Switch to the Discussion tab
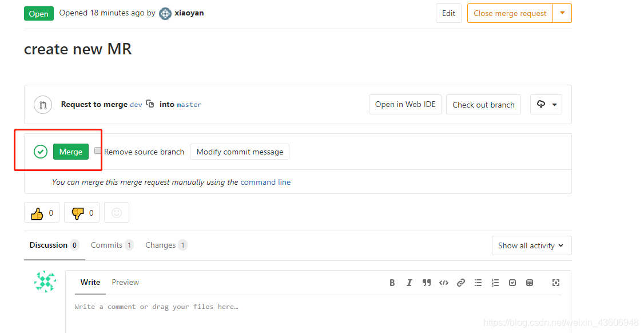Viewport: 644px width, 333px height. pyautogui.click(x=54, y=245)
